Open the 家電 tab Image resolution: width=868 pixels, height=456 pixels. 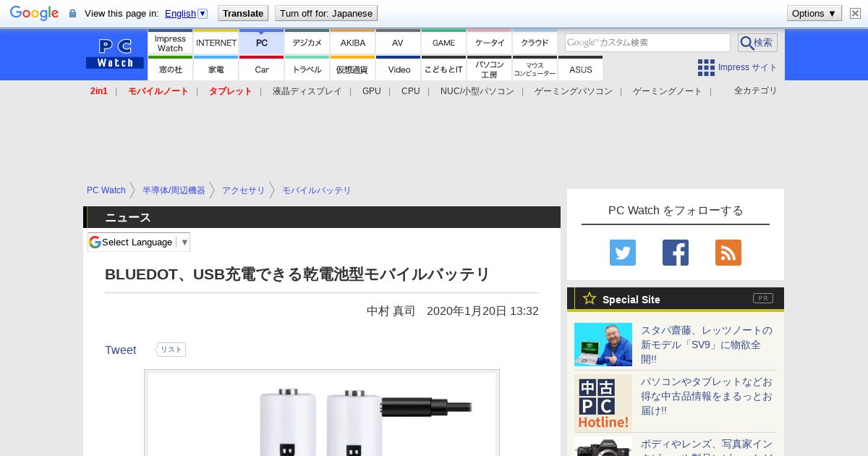[x=216, y=69]
